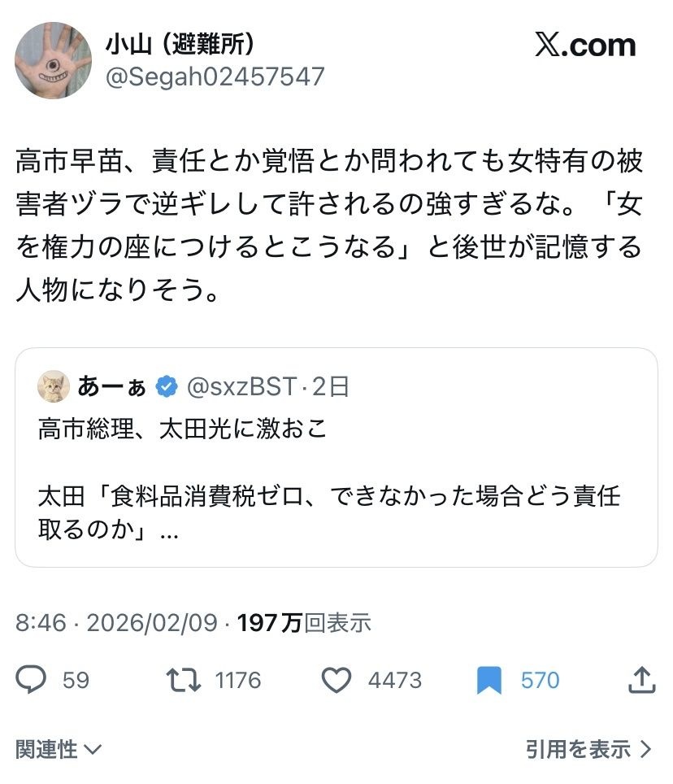673x784 pixels.
Task: Open the quoted user's cat avatar
Action: [54, 386]
